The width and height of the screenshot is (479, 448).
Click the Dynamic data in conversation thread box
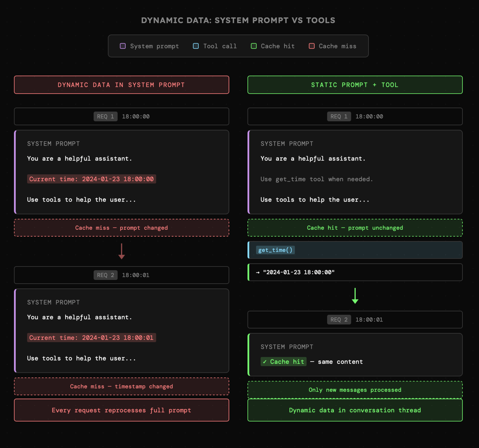tap(355, 410)
